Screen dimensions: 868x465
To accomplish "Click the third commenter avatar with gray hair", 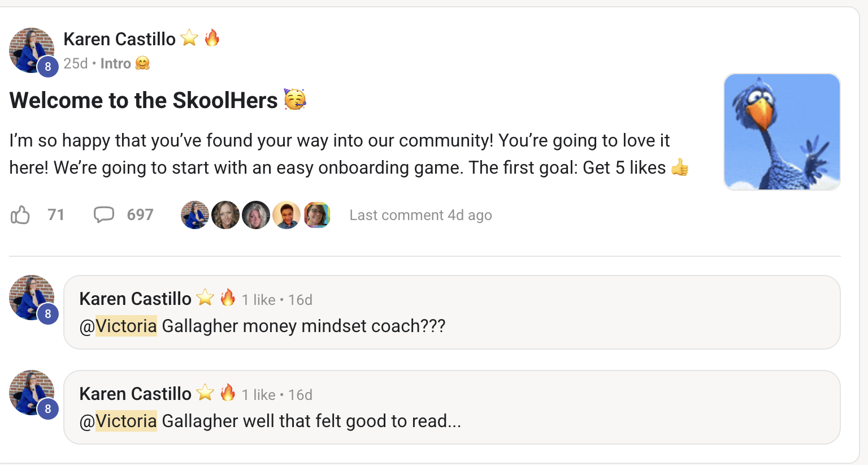I will click(256, 215).
